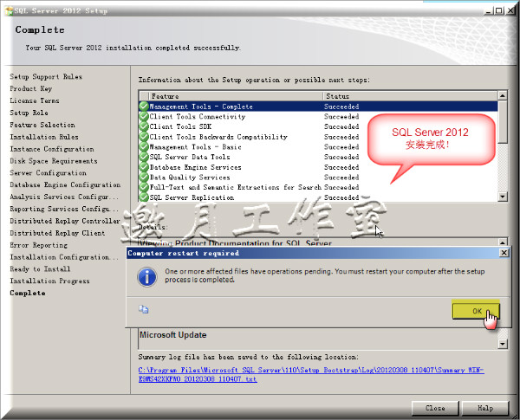Open Help for SQL Server Setup
The image size is (520, 420).
[x=485, y=408]
